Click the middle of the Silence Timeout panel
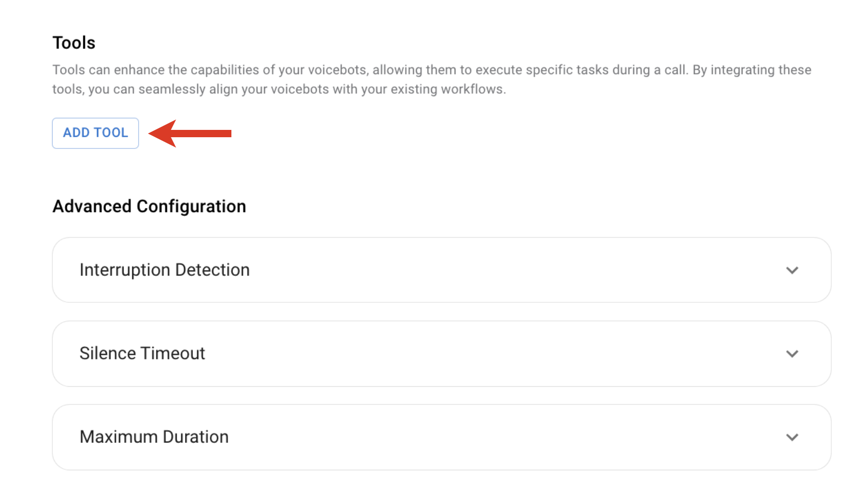868x501 pixels. pos(441,354)
